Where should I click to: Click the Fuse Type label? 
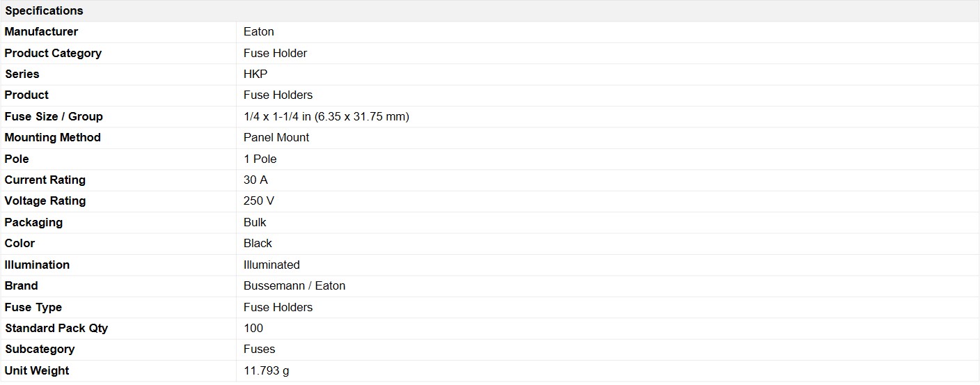[x=33, y=307]
